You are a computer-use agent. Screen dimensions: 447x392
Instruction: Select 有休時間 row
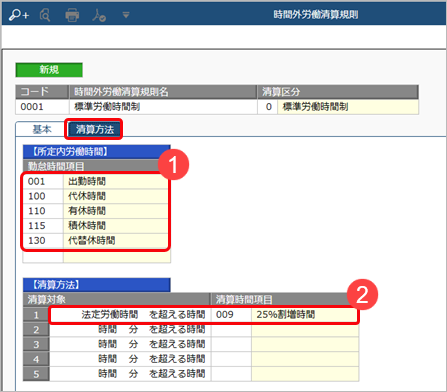[117, 211]
